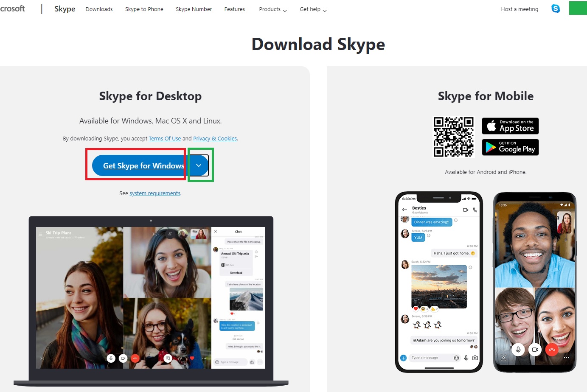
Task: Click the Type a message field on iPhone
Action: (435, 358)
